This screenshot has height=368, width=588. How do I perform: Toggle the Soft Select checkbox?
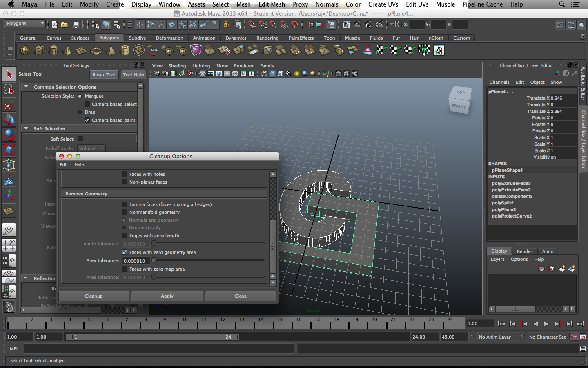pos(80,139)
